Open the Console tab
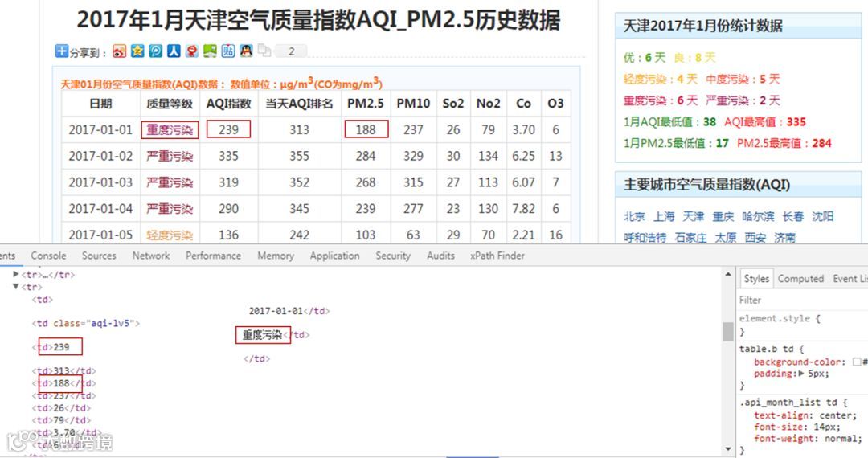The height and width of the screenshot is (458, 868). (x=48, y=256)
